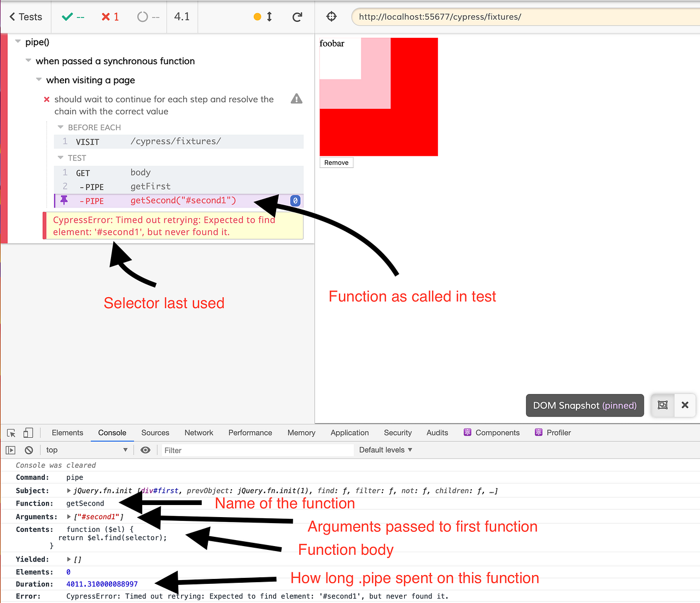Image resolution: width=700 pixels, height=603 pixels.
Task: Toggle snapshot highlights icon
Action: 662,405
